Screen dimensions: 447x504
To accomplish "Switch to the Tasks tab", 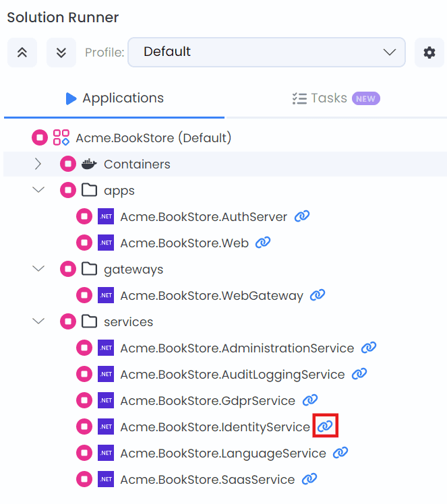I will pos(336,98).
